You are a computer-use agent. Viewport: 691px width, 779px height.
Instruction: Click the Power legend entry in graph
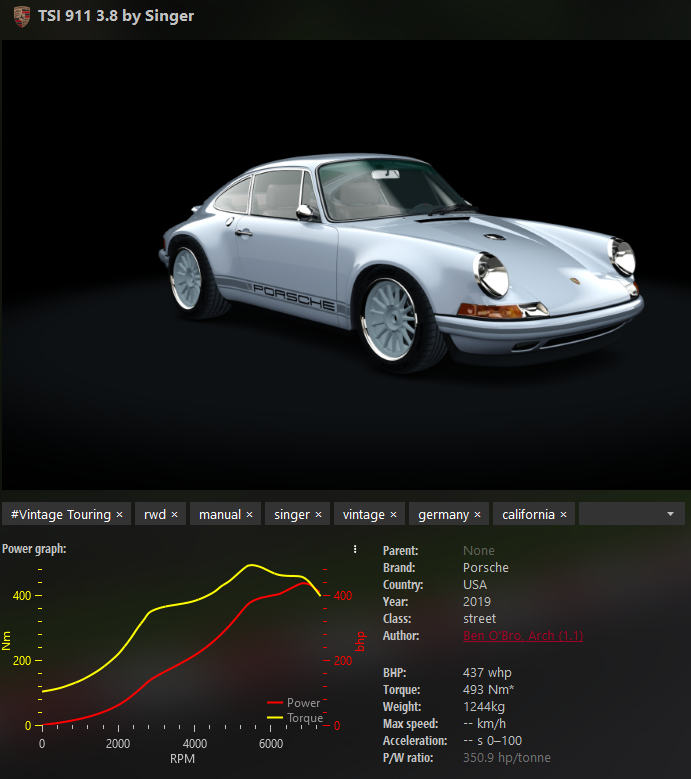(294, 702)
